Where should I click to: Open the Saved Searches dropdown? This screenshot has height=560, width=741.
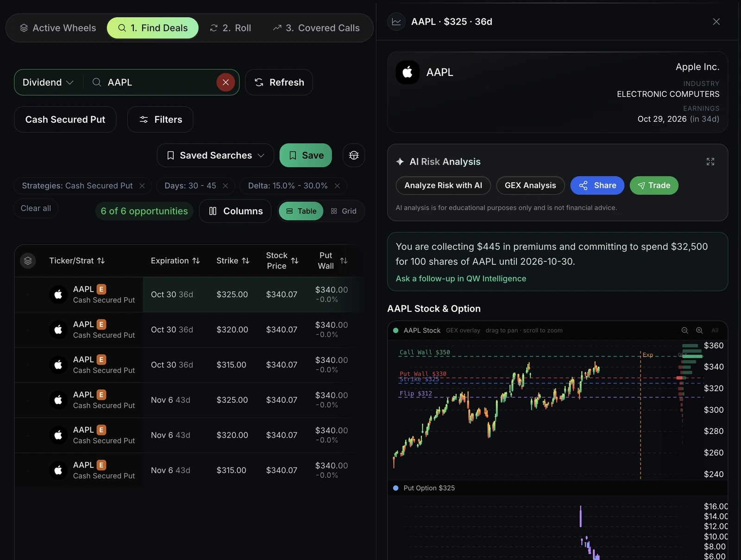pos(215,156)
